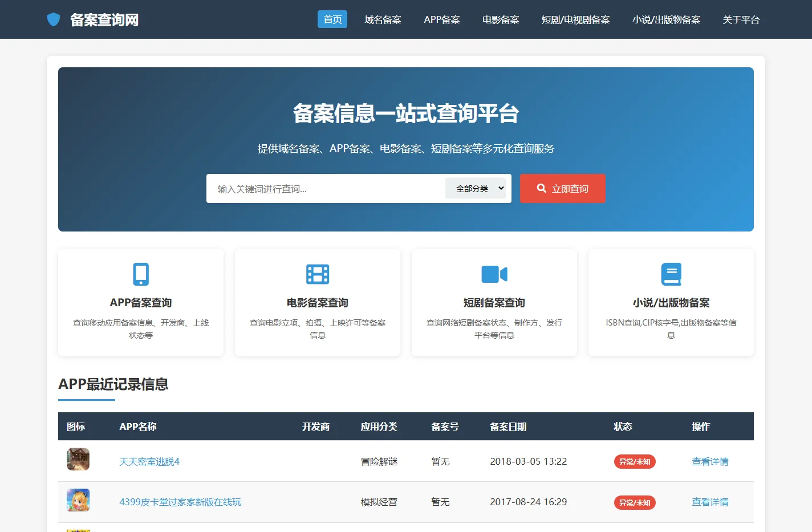This screenshot has width=812, height=532.
Task: Click the 备案号 column header
Action: coord(445,427)
